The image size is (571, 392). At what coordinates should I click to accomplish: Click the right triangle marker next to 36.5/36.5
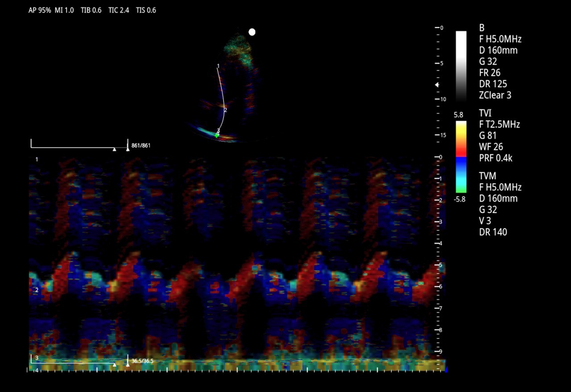tap(128, 365)
